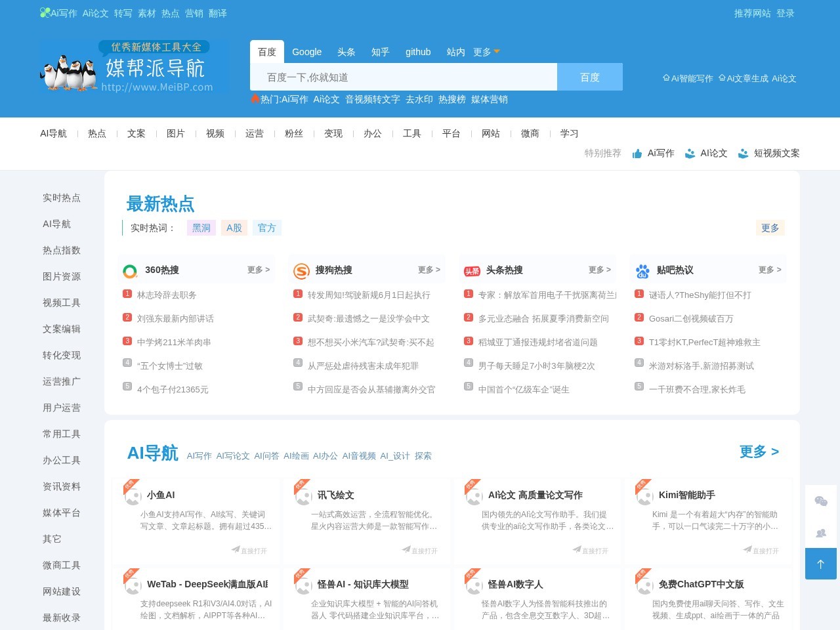Select the 百度 search tab
This screenshot has width=840, height=630.
[x=267, y=52]
